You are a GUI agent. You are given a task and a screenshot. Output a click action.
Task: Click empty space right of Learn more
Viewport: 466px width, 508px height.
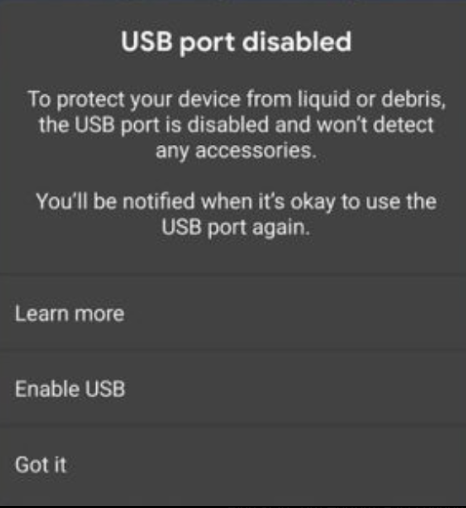[x=293, y=314]
